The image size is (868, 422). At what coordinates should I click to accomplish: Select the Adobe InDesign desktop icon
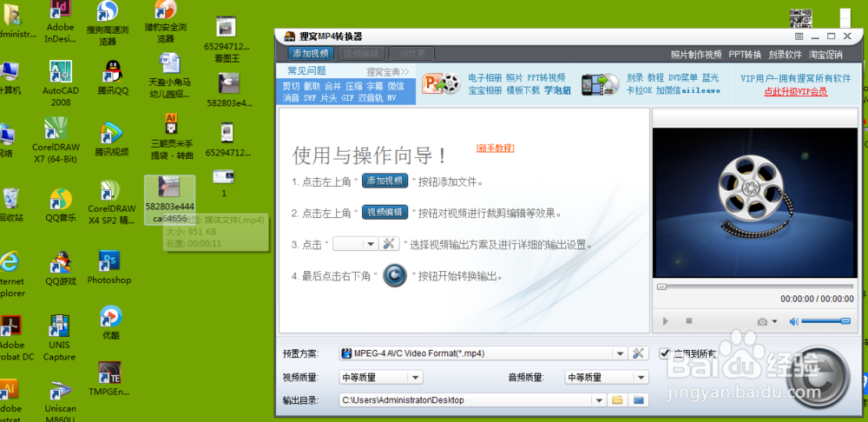60,23
